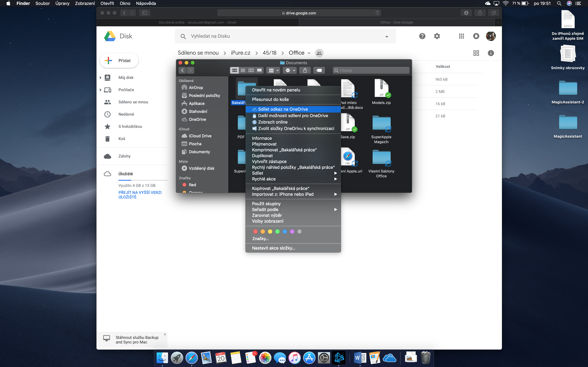Click the Přidat button
The height and width of the screenshot is (367, 588).
coord(119,61)
